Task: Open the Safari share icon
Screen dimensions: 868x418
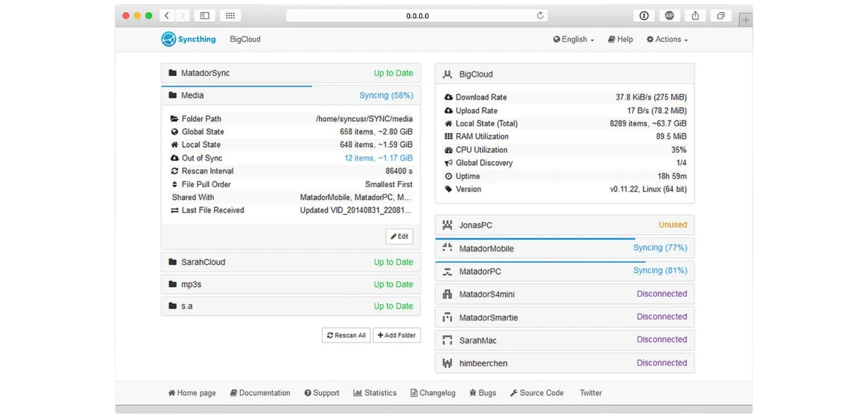Action: click(x=695, y=16)
